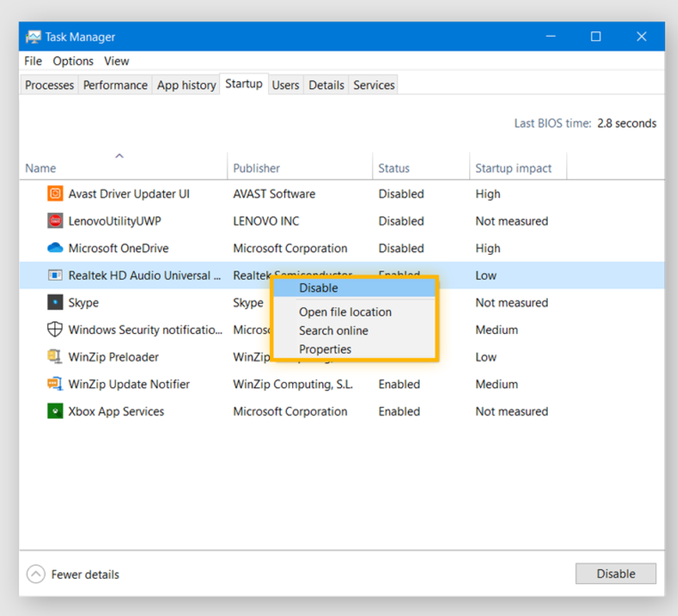
Task: Switch to the Performance tab
Action: (115, 85)
